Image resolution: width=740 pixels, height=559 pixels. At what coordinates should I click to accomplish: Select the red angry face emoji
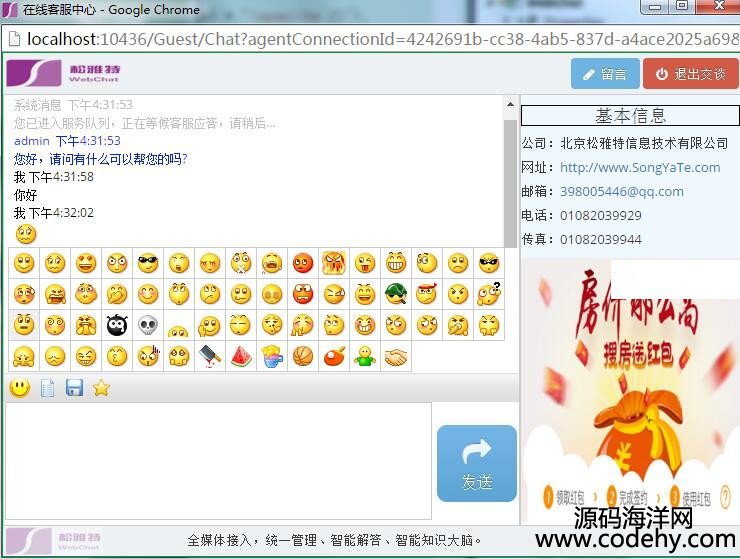tap(303, 263)
